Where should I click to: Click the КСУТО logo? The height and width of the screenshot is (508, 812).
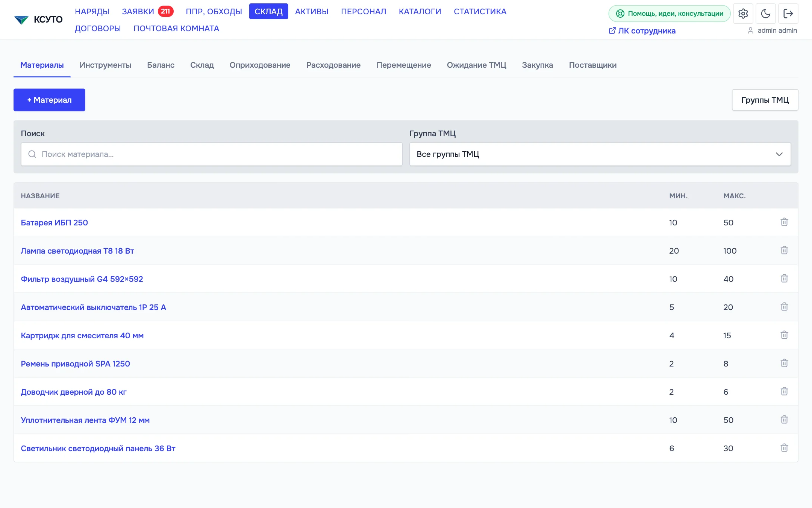[38, 20]
